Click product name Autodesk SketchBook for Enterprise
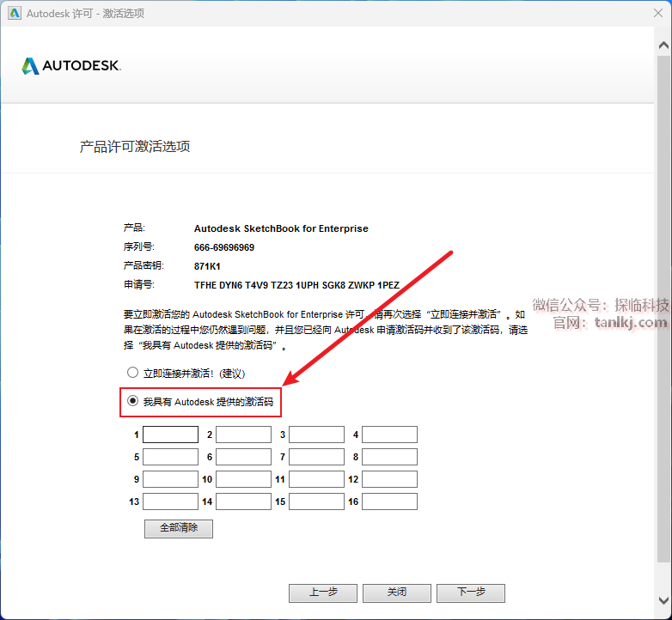The width and height of the screenshot is (672, 620). pyautogui.click(x=281, y=228)
